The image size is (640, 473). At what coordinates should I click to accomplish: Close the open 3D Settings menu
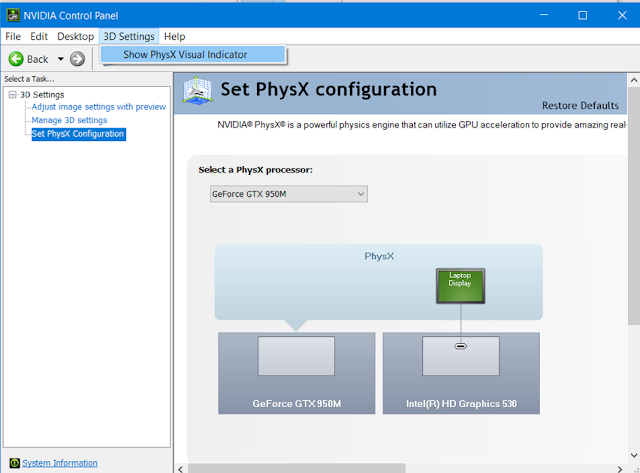click(x=129, y=36)
